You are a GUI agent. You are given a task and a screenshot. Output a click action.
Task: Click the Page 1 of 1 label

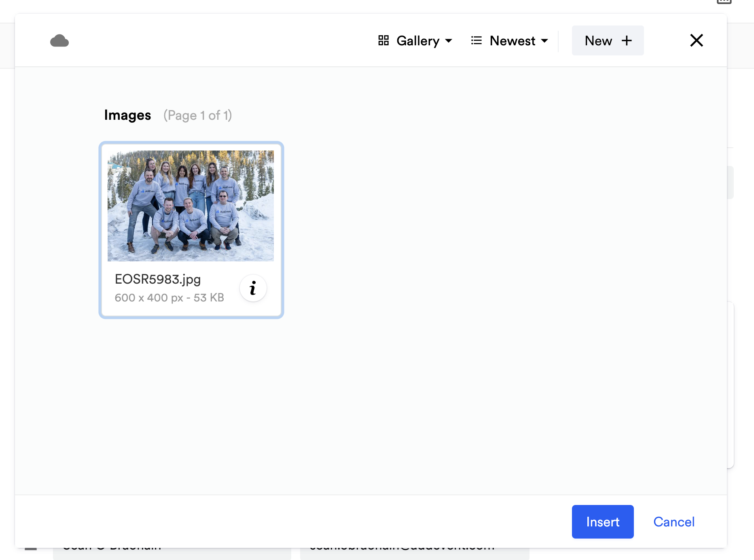[x=198, y=115]
